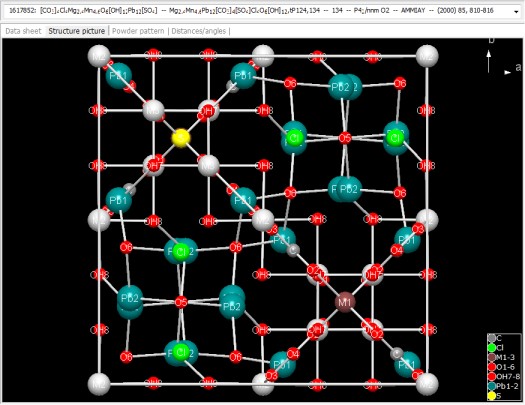This screenshot has width=525, height=405.
Task: Click the O5 atom between two side-by-side Pb2 atoms
Action: [181, 302]
